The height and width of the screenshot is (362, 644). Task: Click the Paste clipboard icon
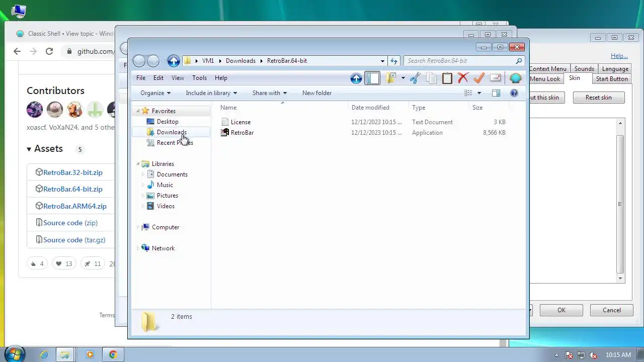(447, 78)
